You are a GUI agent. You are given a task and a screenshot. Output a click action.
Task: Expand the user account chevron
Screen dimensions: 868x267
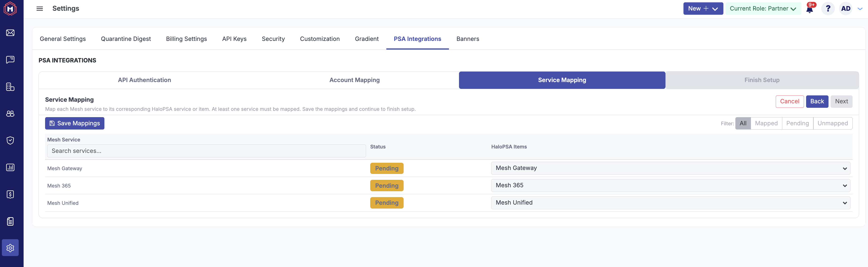[x=860, y=9]
